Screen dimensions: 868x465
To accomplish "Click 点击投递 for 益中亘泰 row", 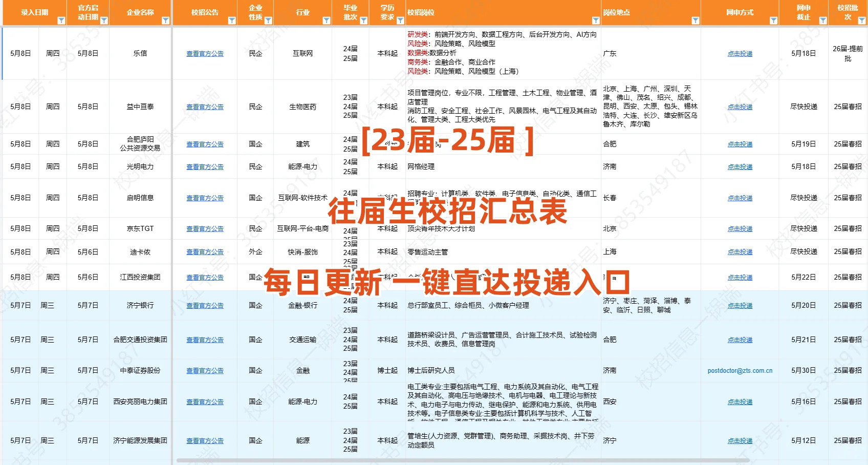I will click(740, 107).
